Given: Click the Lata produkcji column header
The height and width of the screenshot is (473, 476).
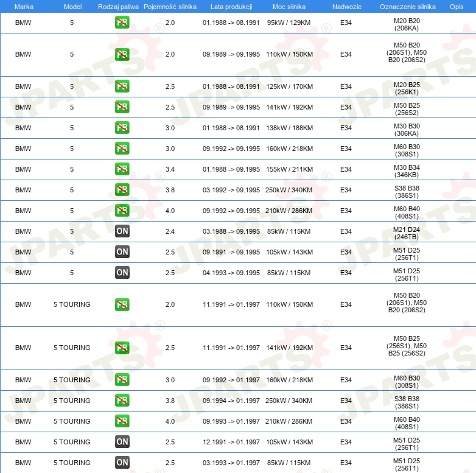Looking at the screenshot, I should [x=231, y=6].
